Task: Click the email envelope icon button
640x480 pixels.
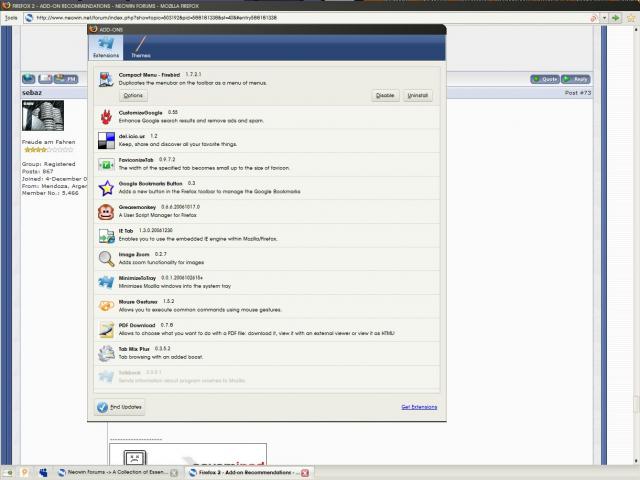Action: (45, 79)
